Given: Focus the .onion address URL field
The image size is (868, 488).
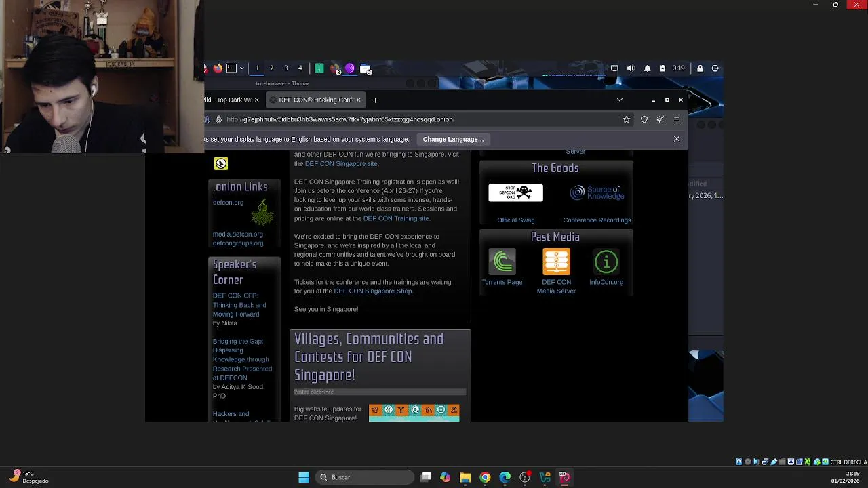Looking at the screenshot, I should (420, 119).
